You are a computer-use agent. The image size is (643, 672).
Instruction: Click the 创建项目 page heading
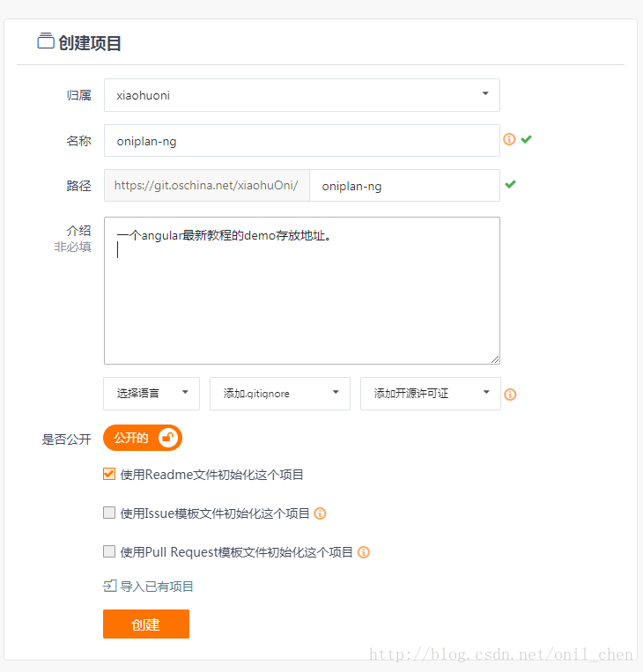click(90, 43)
